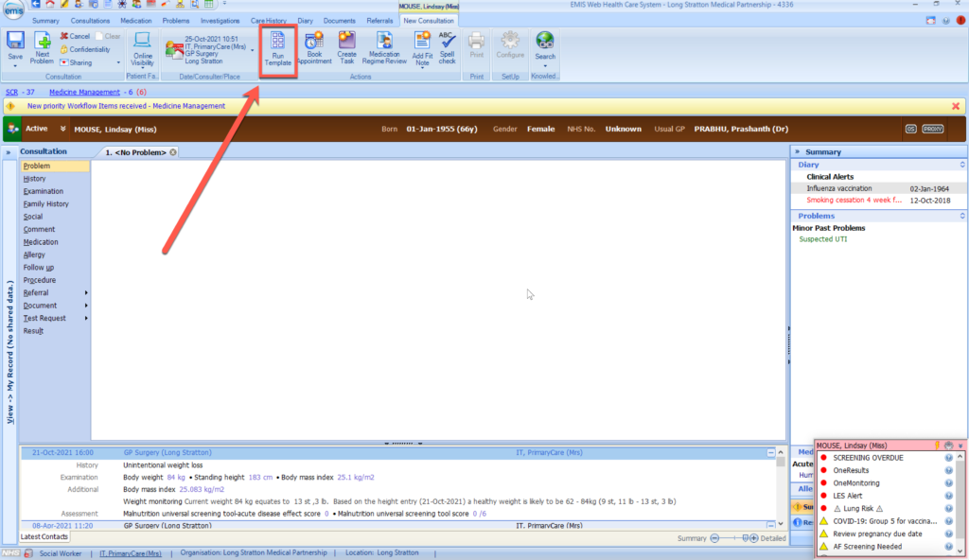Click the Knowledge Search globe icon
Viewport: 969px width, 560px height.
[544, 42]
